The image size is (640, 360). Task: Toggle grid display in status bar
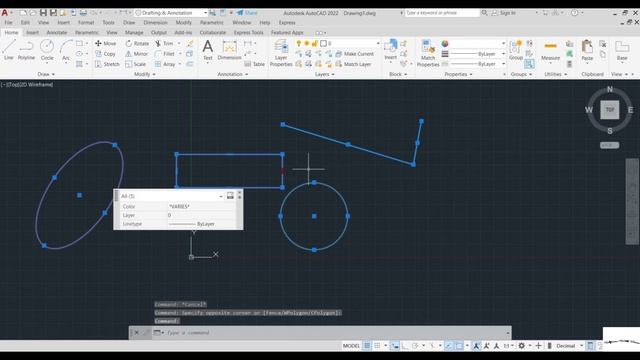367,346
